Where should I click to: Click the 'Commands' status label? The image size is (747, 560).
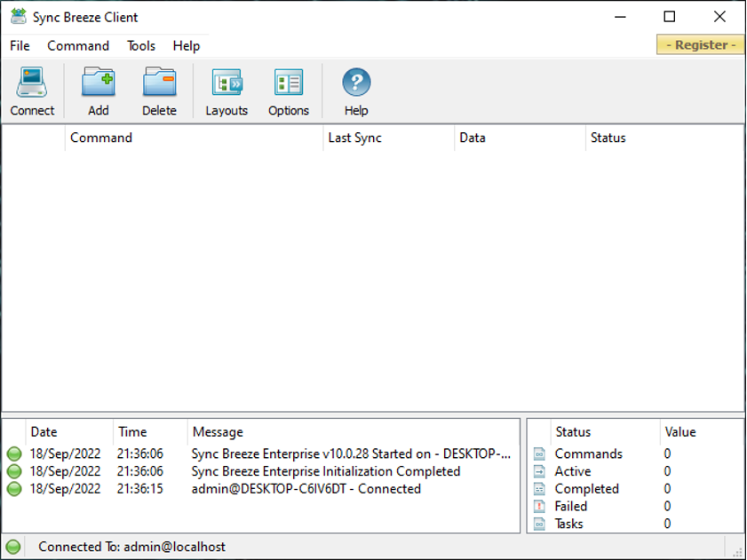(x=588, y=454)
